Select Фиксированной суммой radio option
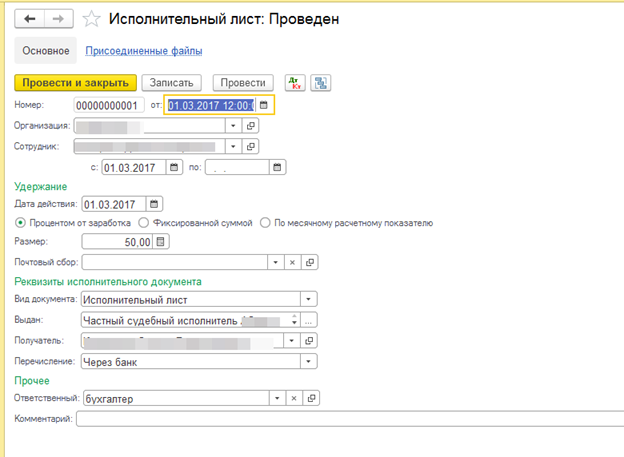624x457 pixels. [x=144, y=222]
